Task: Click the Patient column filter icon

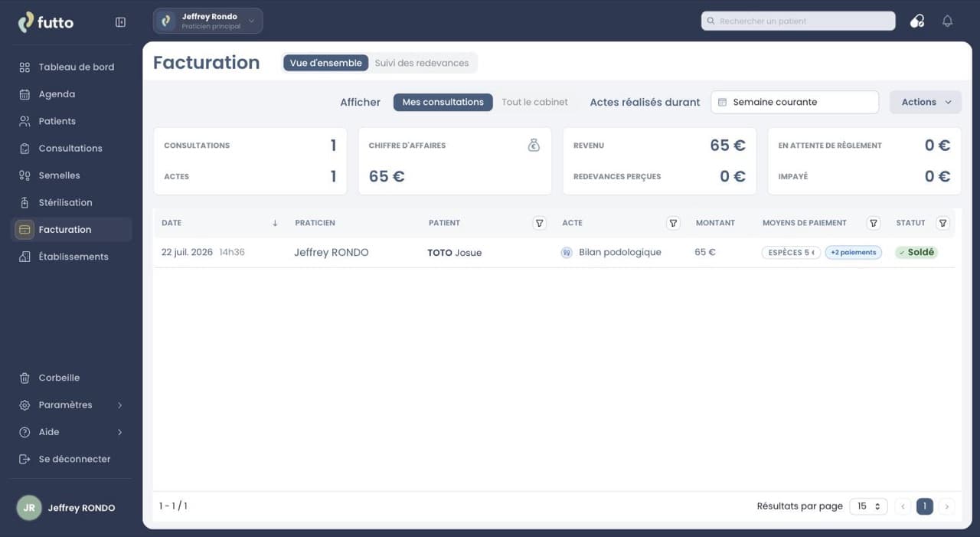Action: (540, 223)
